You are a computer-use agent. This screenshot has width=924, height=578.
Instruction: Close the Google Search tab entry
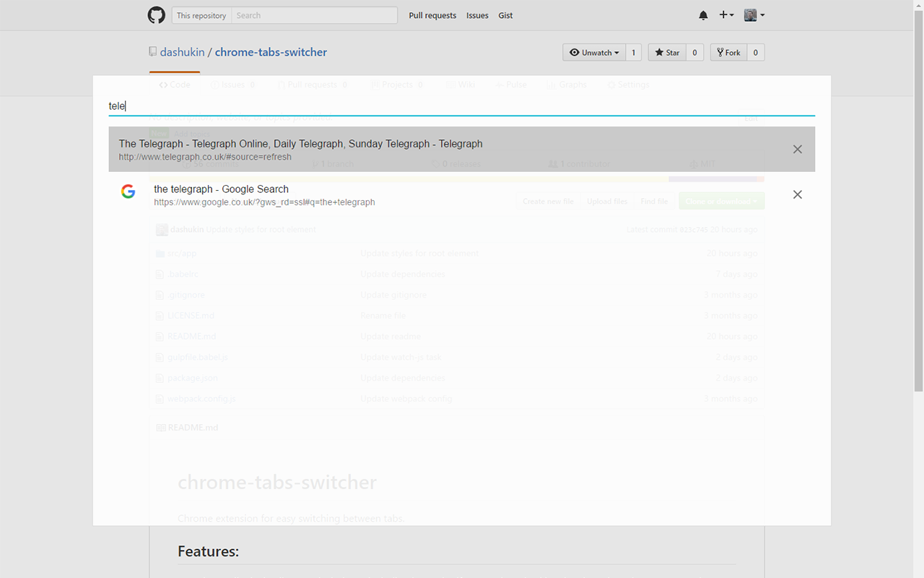point(798,194)
